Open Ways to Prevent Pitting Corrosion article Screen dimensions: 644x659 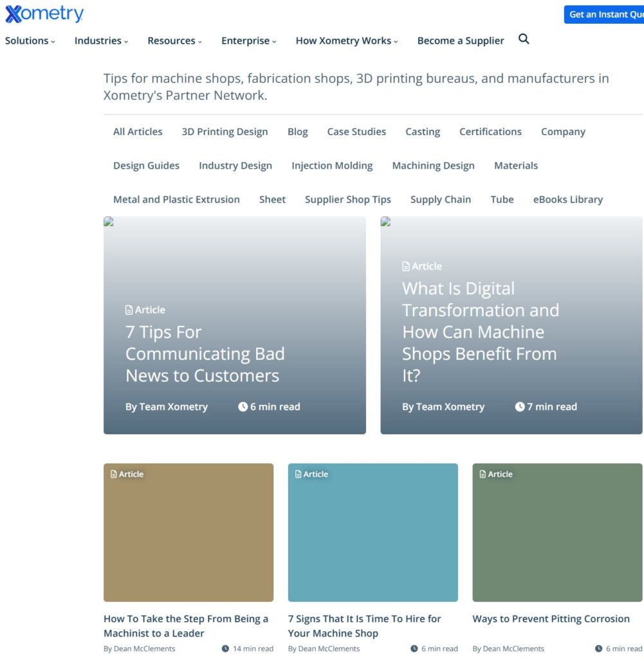pyautogui.click(x=551, y=618)
